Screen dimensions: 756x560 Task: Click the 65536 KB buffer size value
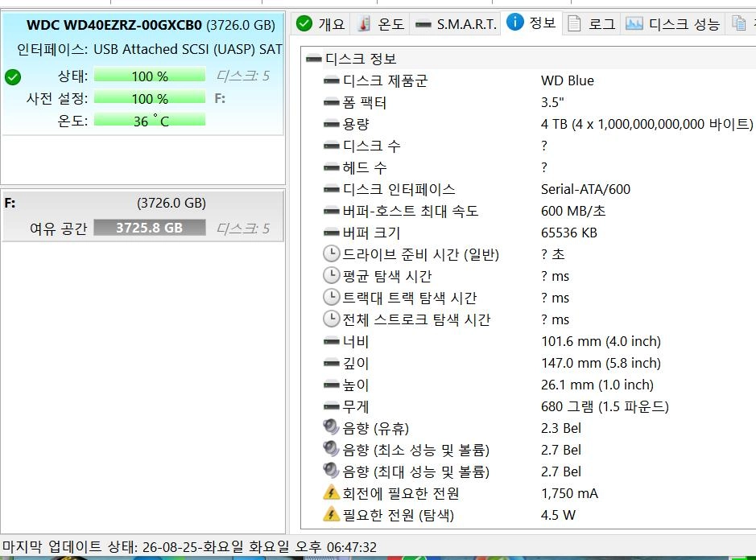point(569,233)
